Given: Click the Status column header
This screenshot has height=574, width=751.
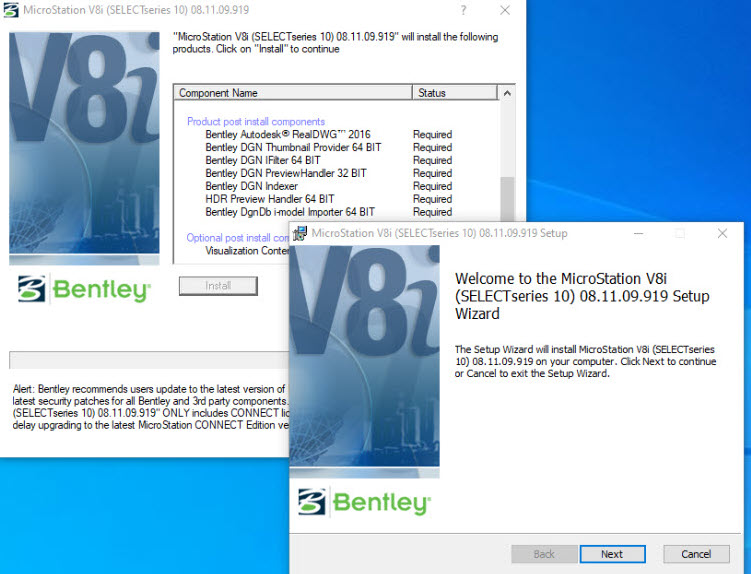Looking at the screenshot, I should click(x=455, y=93).
